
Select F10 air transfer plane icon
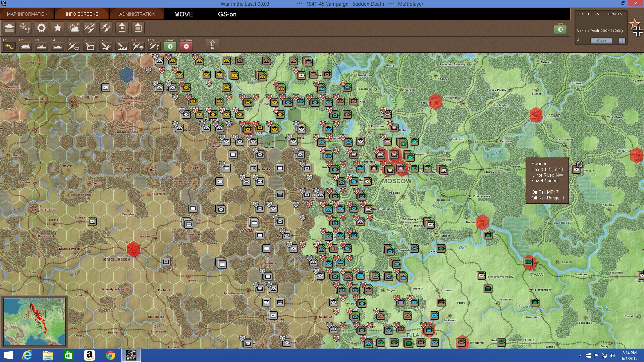154,47
